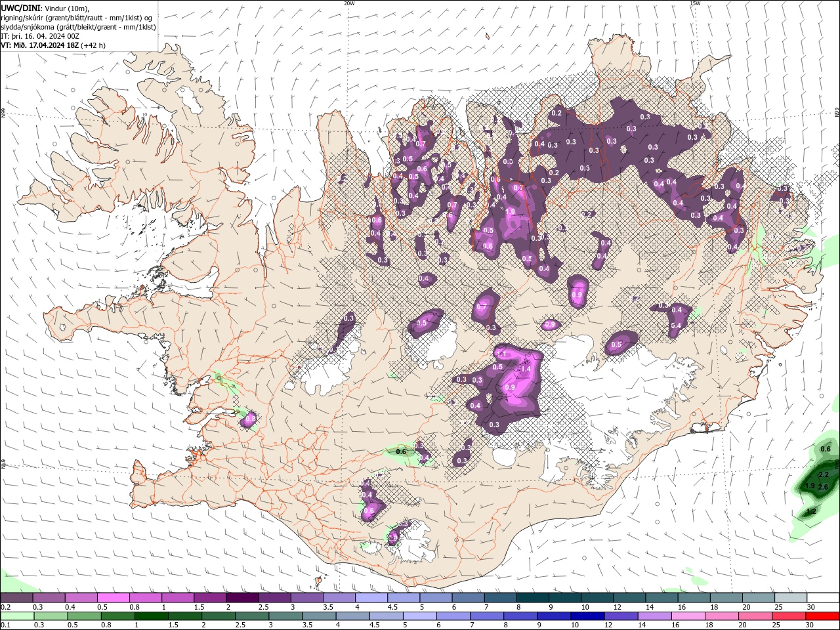This screenshot has height=630, width=840.
Task: Click the 1.4 snowfall value on the map
Action: [x=525, y=369]
